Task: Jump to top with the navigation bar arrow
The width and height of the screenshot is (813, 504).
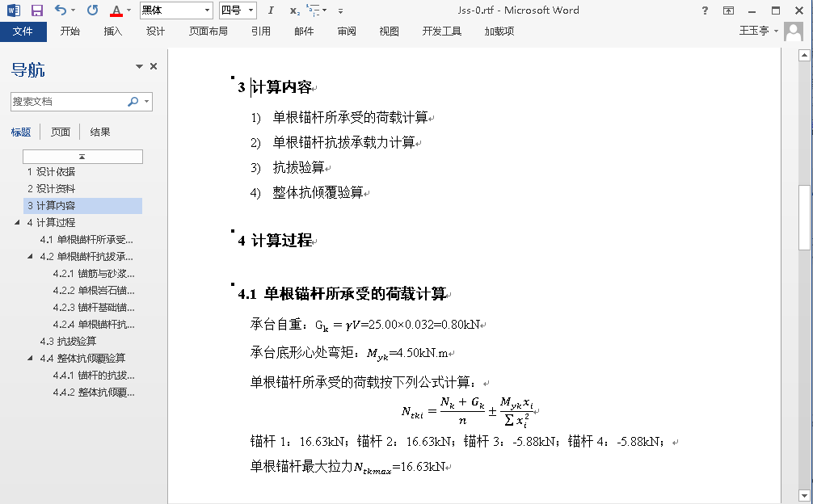Action: click(82, 156)
